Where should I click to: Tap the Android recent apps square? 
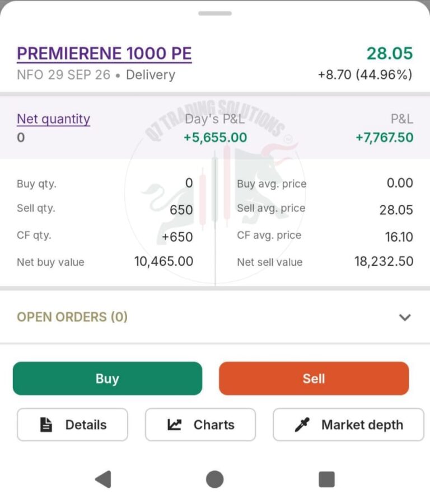pyautogui.click(x=326, y=479)
